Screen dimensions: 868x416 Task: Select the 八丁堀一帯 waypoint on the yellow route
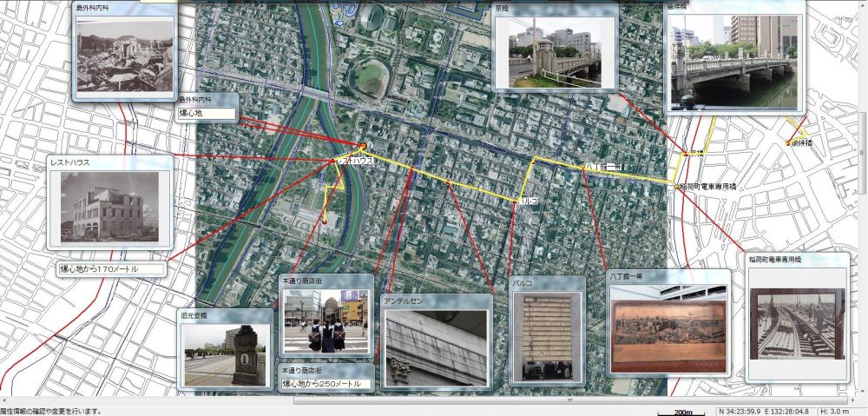(582, 165)
